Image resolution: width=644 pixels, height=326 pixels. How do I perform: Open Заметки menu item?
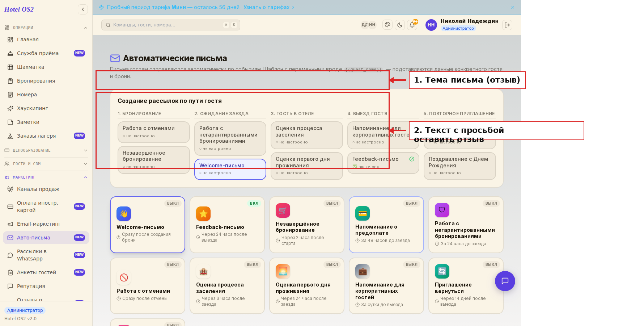(x=46, y=122)
